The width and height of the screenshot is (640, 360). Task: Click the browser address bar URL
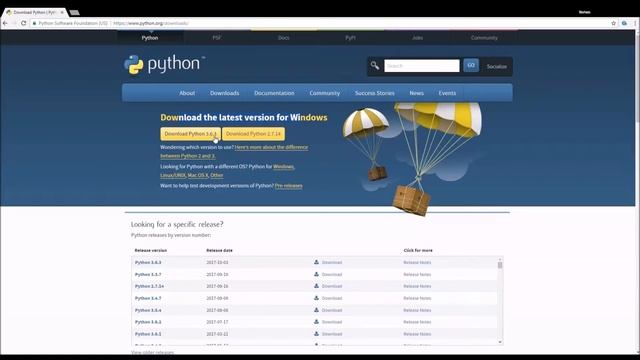coord(151,23)
